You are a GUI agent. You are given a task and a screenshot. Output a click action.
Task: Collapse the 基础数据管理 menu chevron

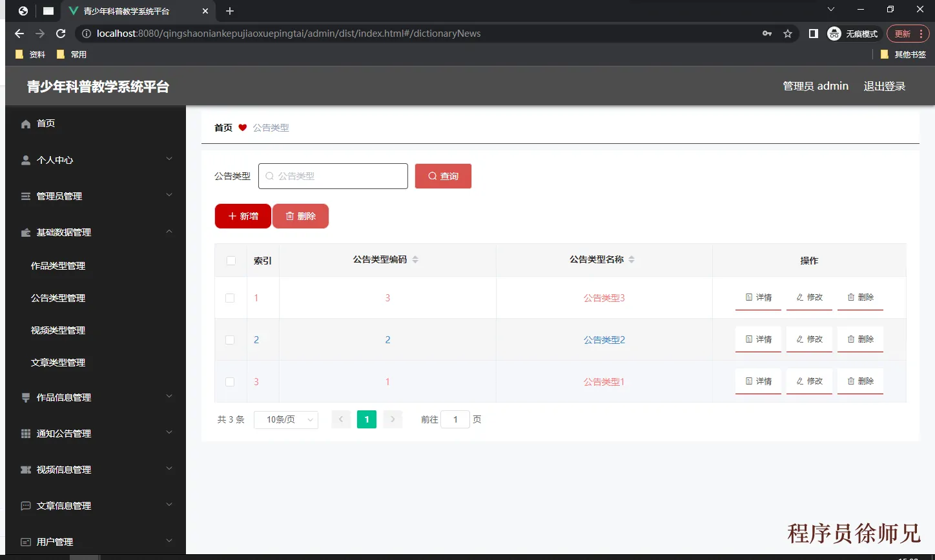point(169,232)
